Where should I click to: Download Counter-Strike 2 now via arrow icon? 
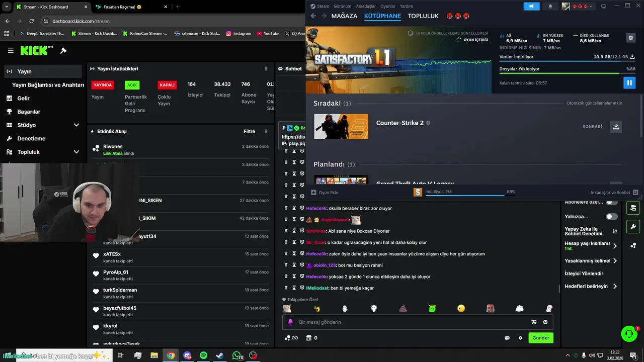616,127
